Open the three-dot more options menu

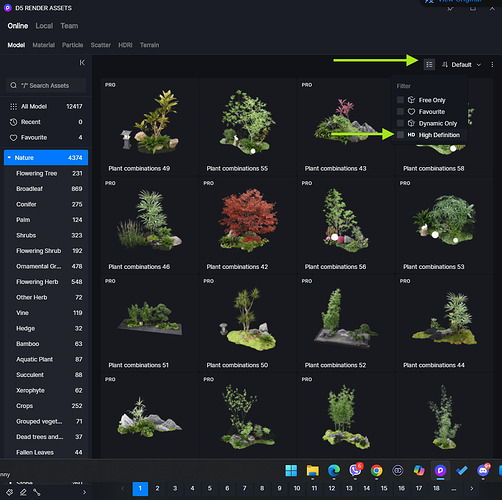pos(492,65)
